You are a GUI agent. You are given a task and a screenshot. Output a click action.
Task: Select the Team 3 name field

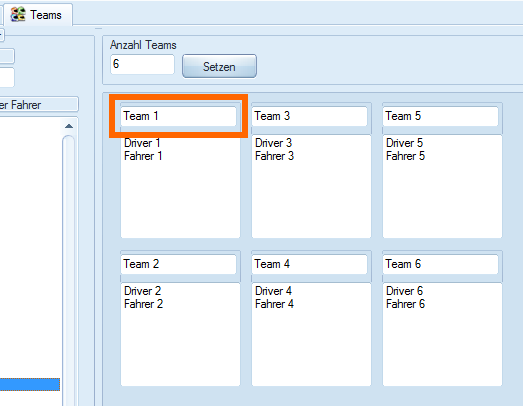(x=309, y=116)
